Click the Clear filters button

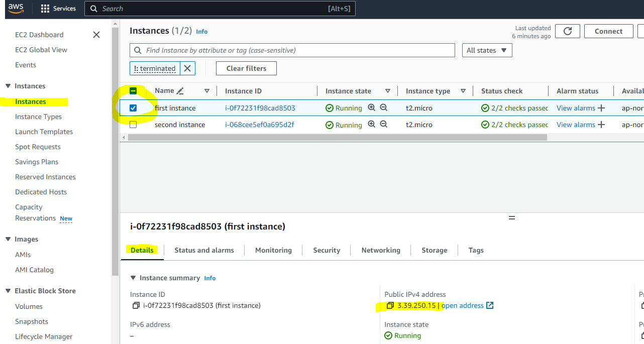point(246,68)
